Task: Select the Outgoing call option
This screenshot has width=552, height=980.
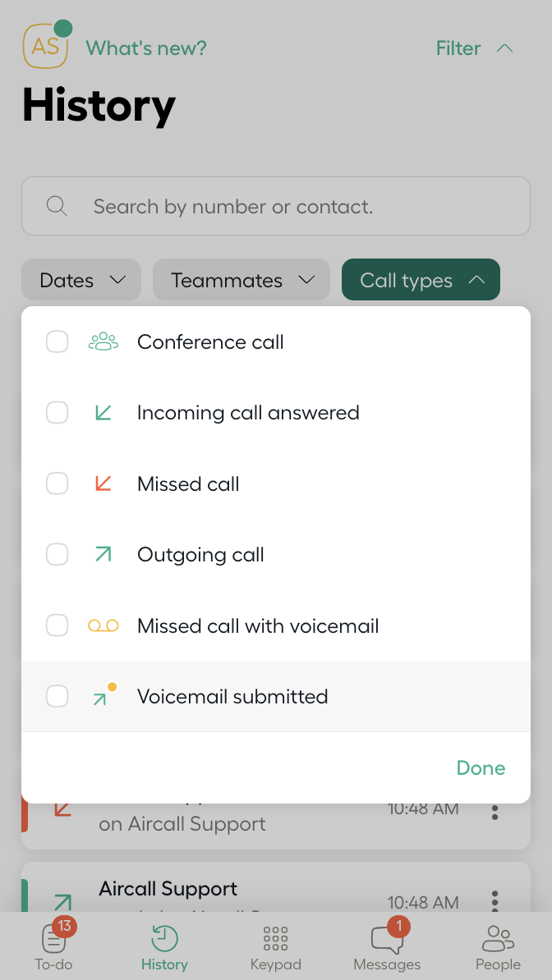Action: (200, 555)
